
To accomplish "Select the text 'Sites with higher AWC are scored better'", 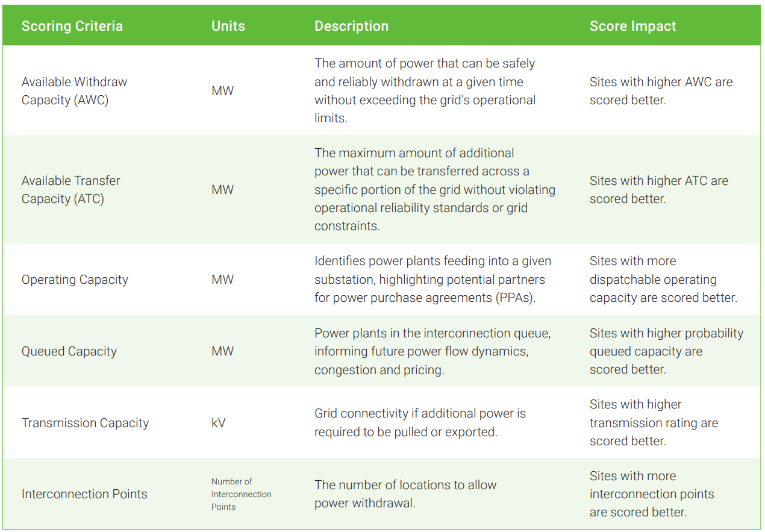I will [661, 91].
